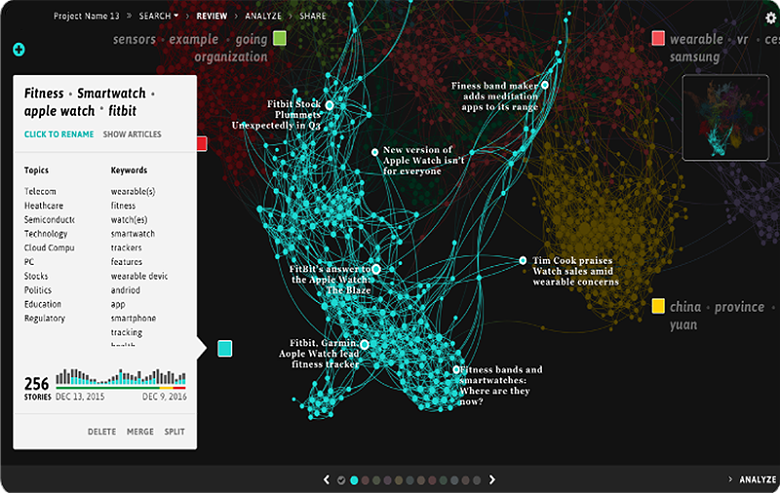Click ANALYZE button in bottom bar
The width and height of the screenshot is (780, 493).
757,480
